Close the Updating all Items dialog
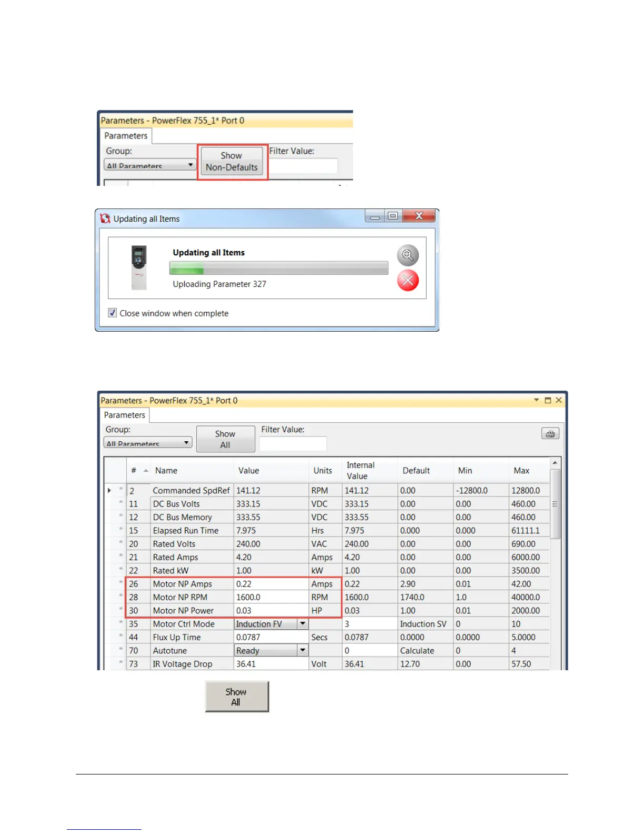 tap(419, 216)
